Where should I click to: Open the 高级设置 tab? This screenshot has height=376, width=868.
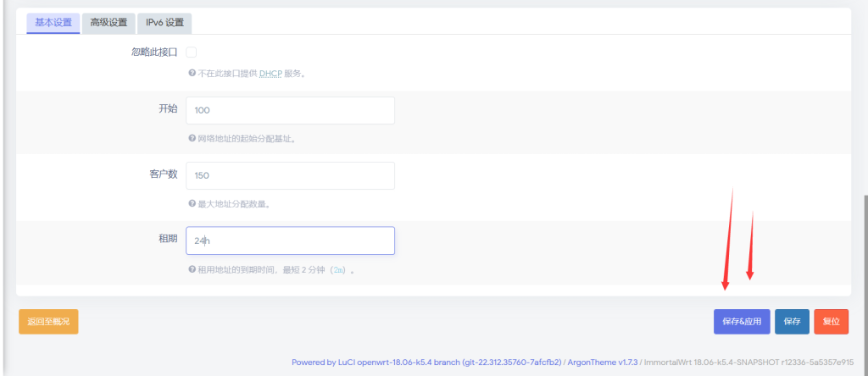[x=108, y=22]
